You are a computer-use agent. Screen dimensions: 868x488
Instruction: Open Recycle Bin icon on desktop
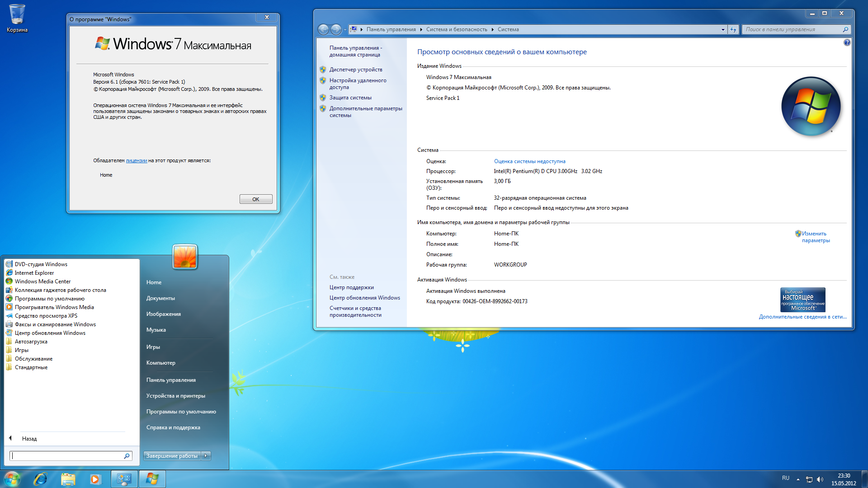pos(17,15)
